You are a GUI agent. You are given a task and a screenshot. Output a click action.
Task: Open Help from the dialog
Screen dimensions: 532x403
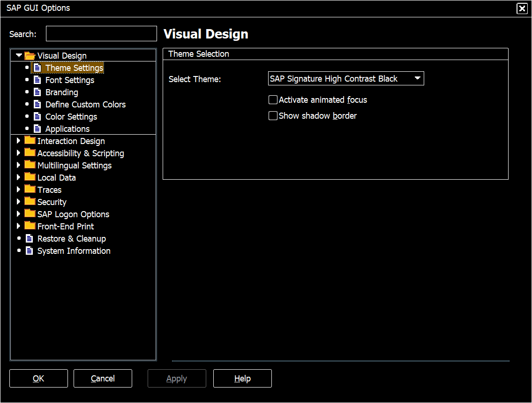coord(242,378)
